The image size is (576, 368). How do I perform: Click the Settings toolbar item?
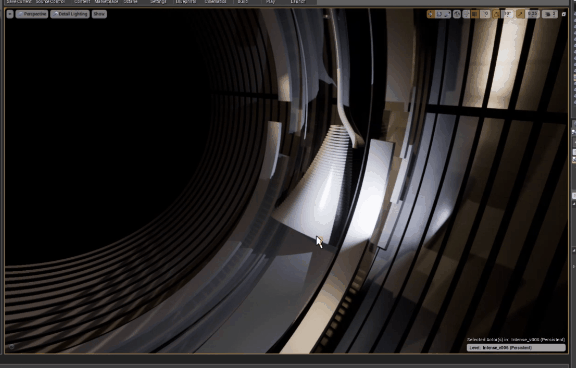tap(158, 2)
